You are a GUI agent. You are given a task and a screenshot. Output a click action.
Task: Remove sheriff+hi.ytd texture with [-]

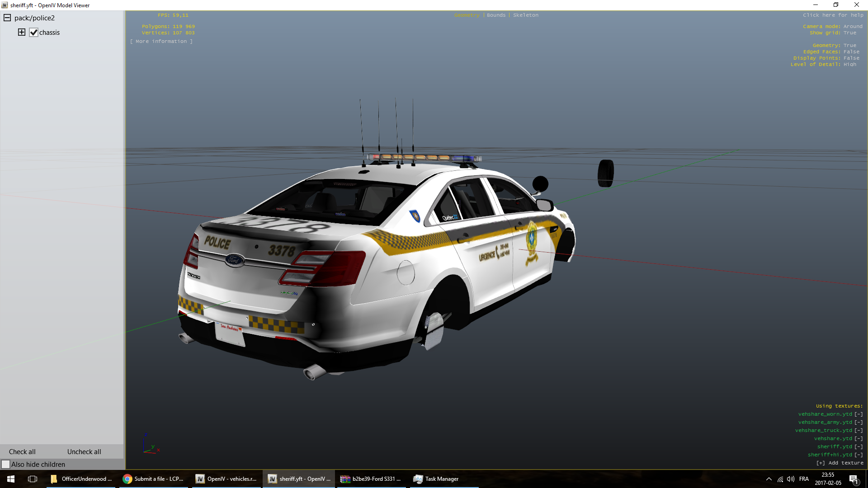[x=858, y=455]
